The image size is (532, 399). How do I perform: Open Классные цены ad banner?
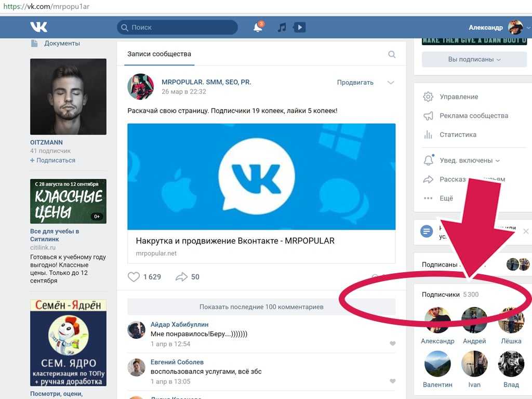point(68,201)
